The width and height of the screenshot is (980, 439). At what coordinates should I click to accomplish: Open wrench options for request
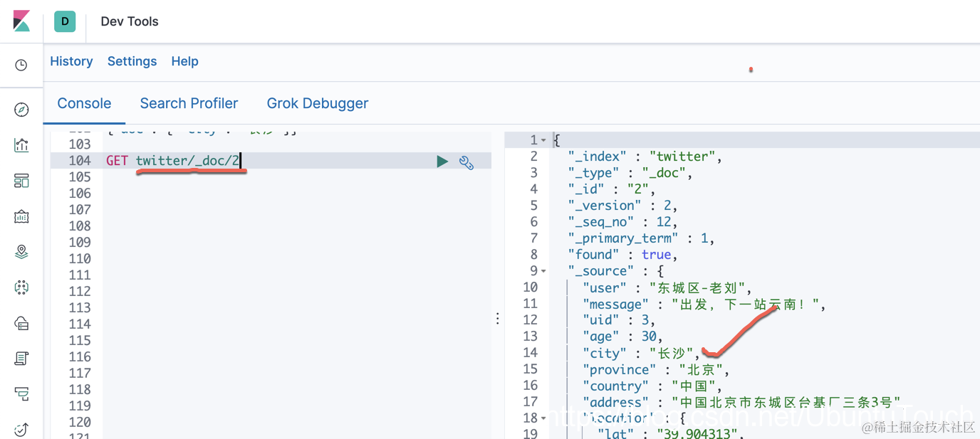(x=466, y=162)
